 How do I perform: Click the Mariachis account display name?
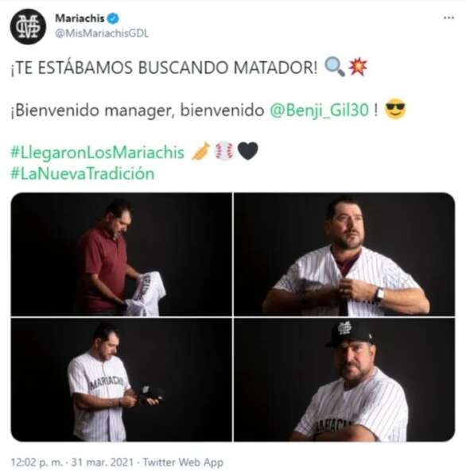coord(80,18)
